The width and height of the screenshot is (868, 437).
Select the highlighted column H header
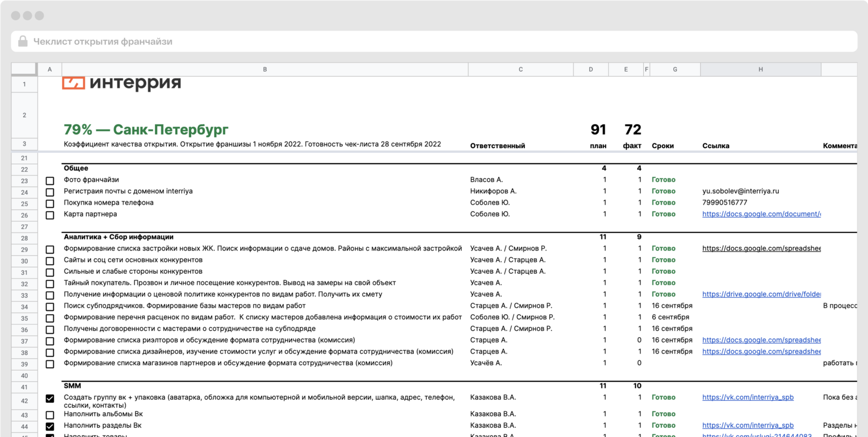(761, 69)
